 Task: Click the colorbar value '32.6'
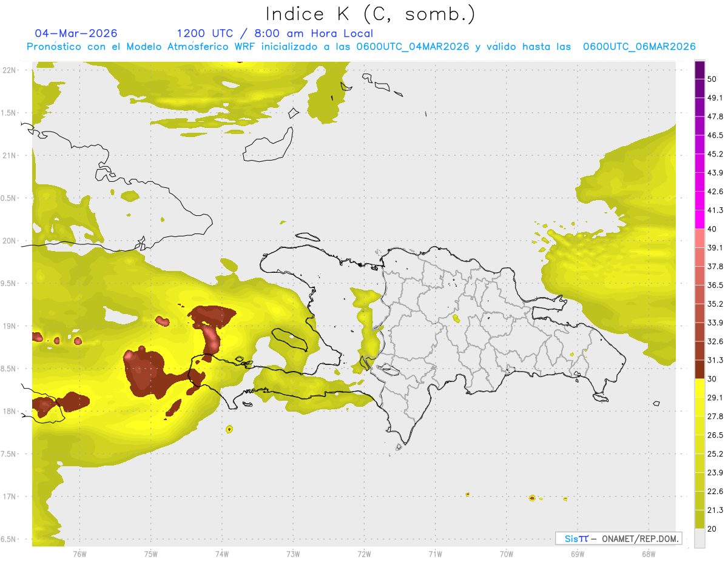[x=715, y=341]
